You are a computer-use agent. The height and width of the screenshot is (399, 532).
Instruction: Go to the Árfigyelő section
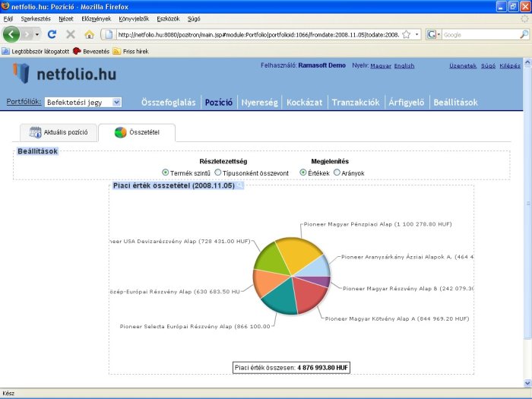[x=406, y=102]
